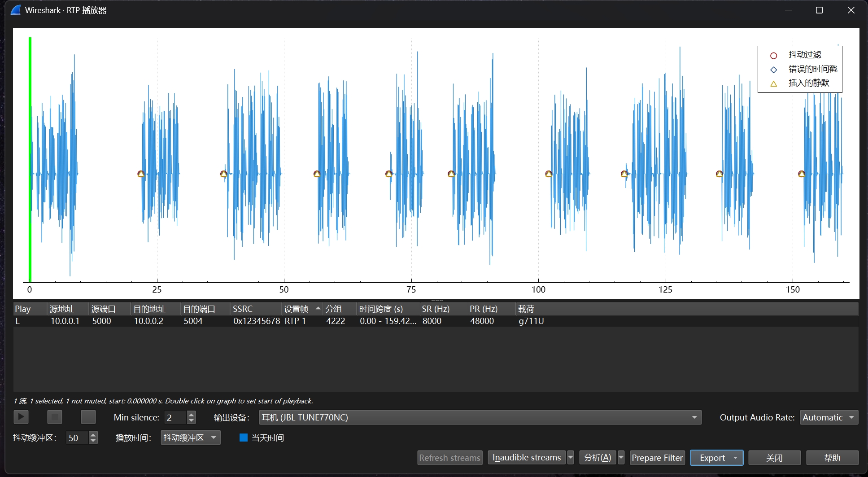
Task: Expand the Inaudible streams arrow menu
Action: (571, 458)
